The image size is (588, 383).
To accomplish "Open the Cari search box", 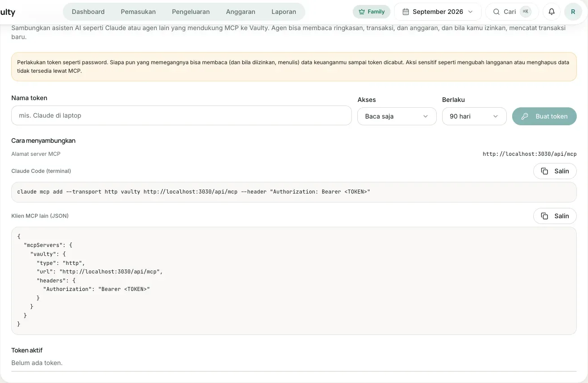I will click(x=512, y=12).
